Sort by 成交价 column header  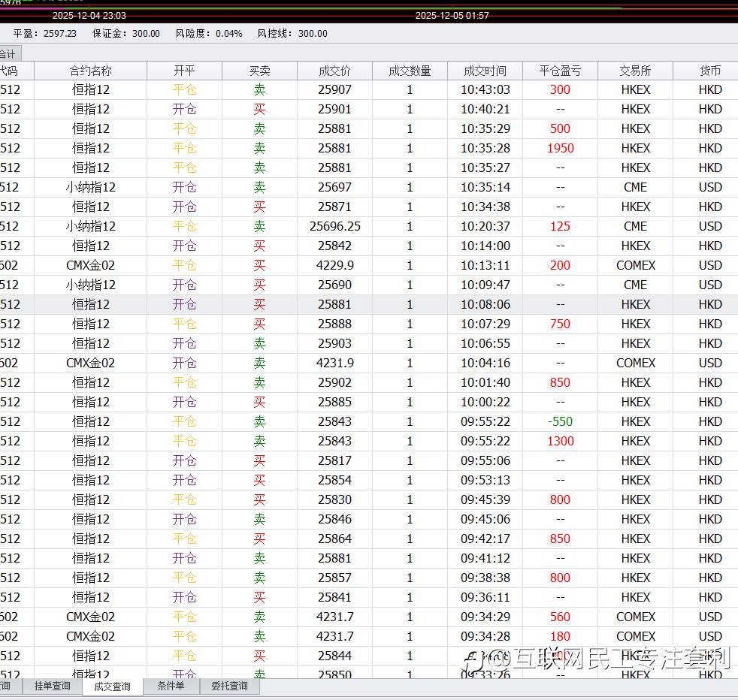point(334,71)
